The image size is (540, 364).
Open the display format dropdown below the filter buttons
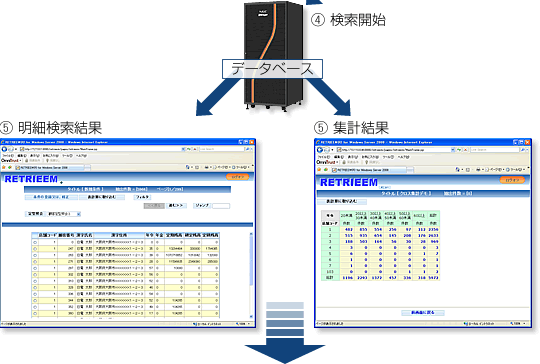(64, 214)
